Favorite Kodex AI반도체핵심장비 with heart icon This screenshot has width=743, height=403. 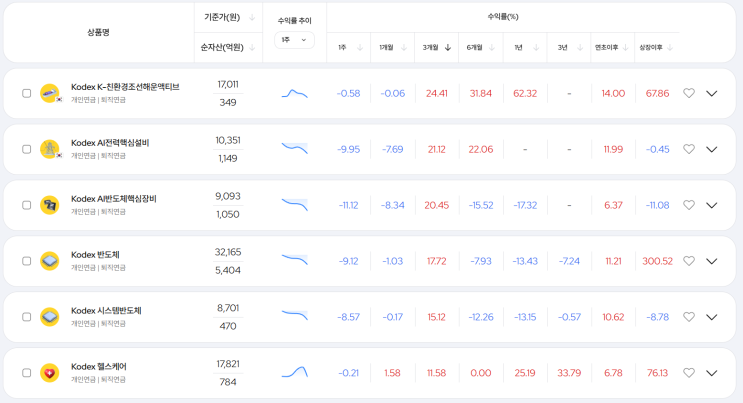click(689, 205)
